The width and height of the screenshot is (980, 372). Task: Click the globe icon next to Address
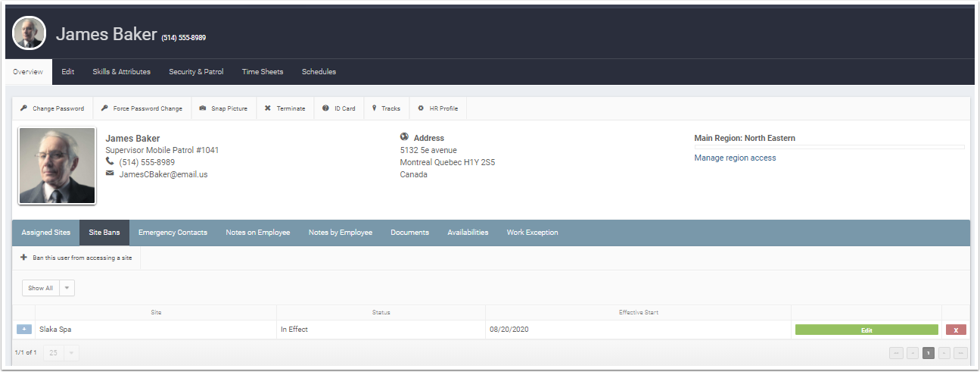click(404, 138)
